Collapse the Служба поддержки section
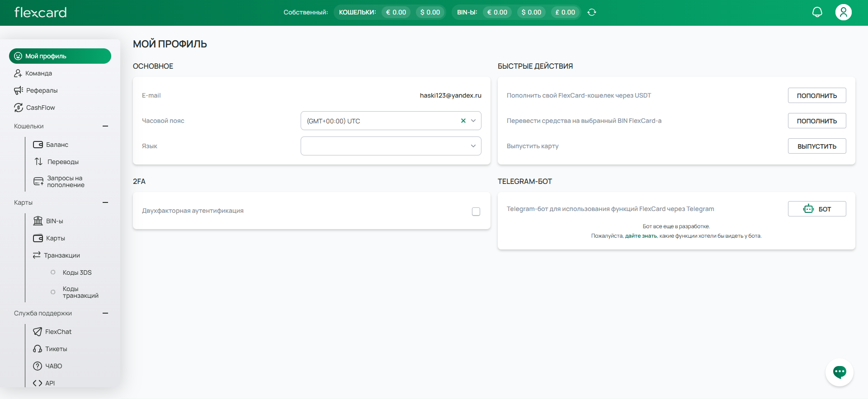Image resolution: width=868 pixels, height=399 pixels. (x=105, y=313)
